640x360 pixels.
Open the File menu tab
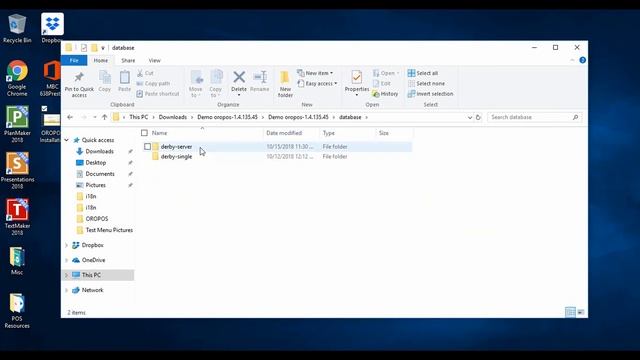tap(74, 60)
